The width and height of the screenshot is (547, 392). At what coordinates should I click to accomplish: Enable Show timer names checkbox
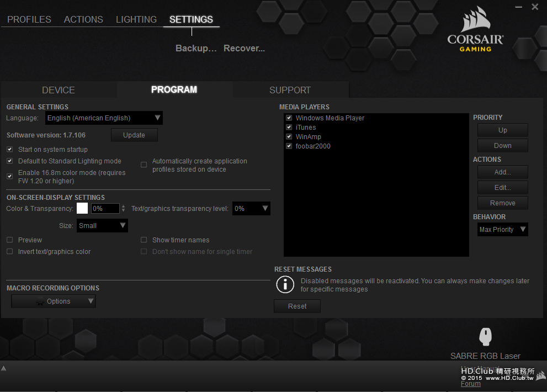click(x=144, y=240)
